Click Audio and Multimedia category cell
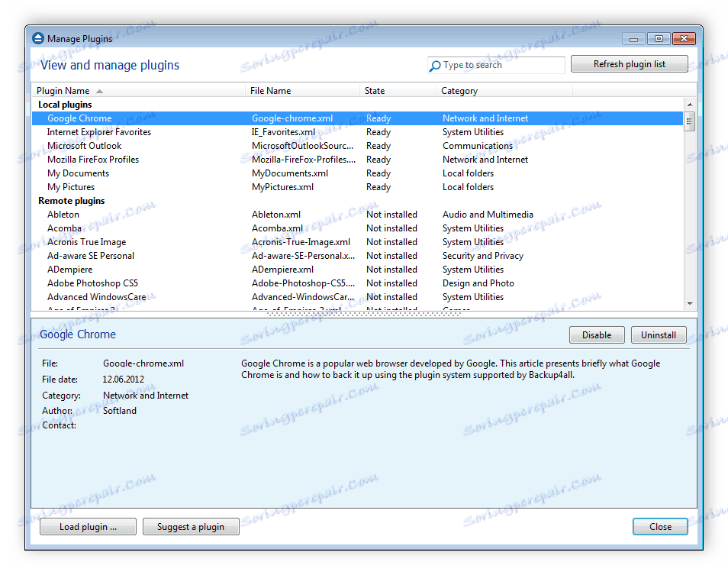The image size is (728, 575). click(x=488, y=215)
